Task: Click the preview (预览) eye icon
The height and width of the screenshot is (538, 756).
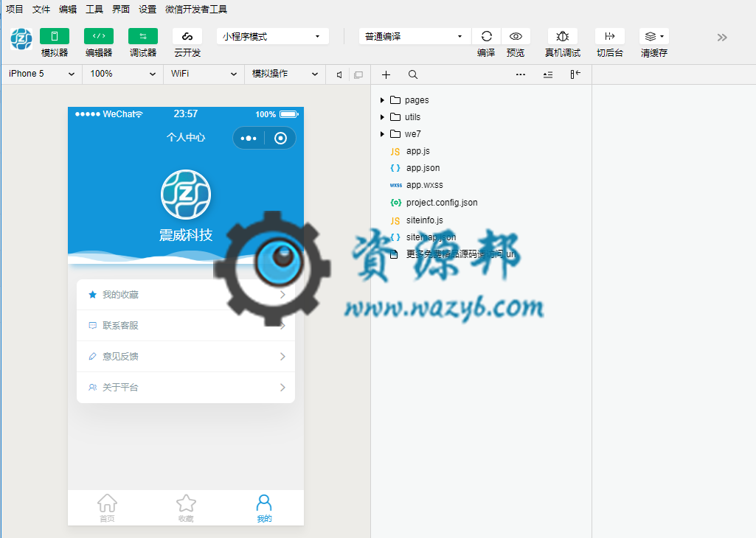Action: 516,36
